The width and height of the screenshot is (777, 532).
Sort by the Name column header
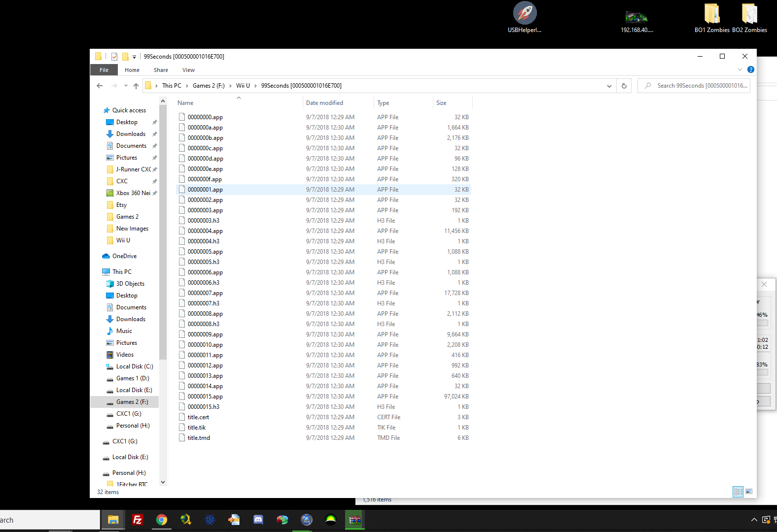pyautogui.click(x=239, y=103)
